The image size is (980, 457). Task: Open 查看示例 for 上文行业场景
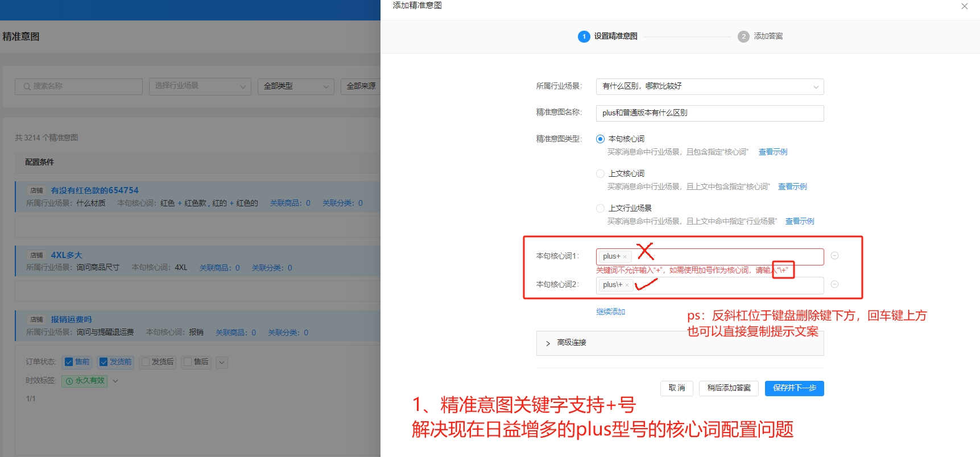(x=800, y=221)
